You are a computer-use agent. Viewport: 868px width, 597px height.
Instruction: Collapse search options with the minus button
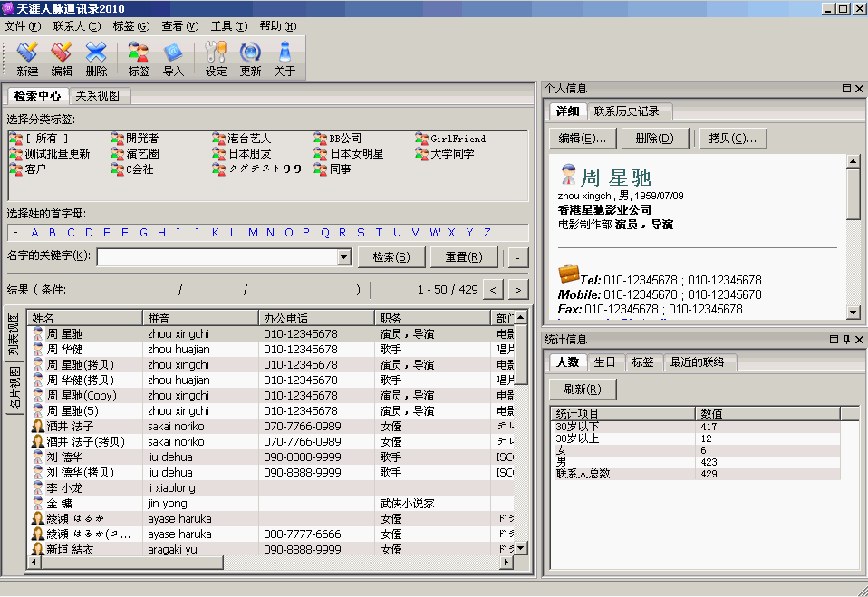pos(517,256)
